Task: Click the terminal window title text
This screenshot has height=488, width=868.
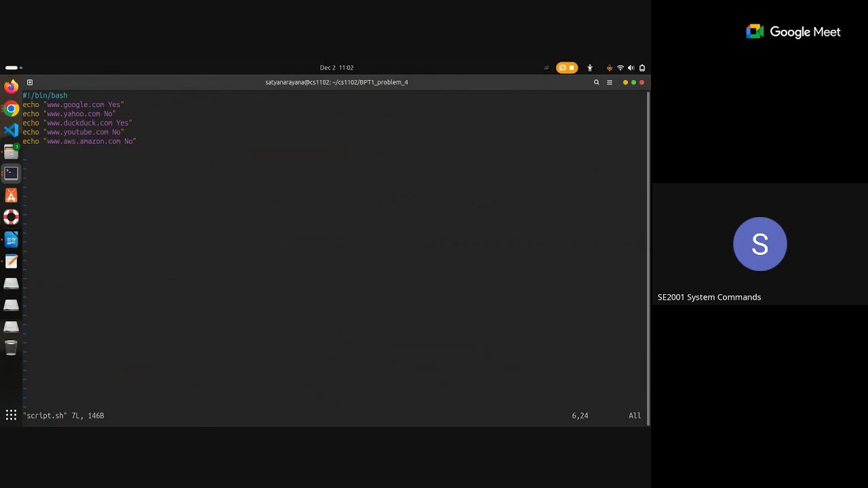Action: pos(336,82)
